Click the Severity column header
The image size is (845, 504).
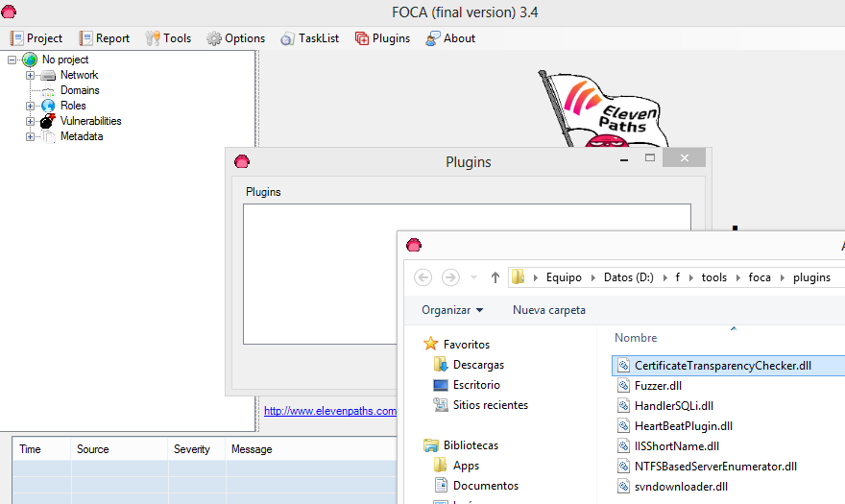pos(197,449)
